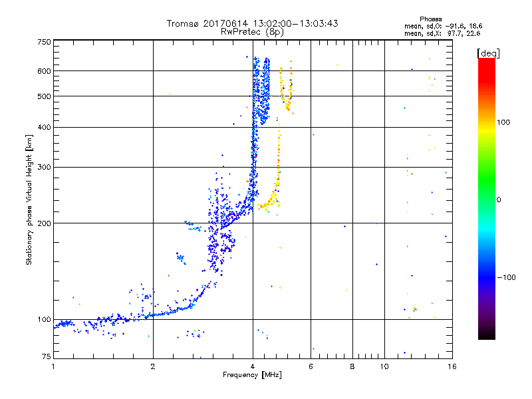Image resolution: width=532 pixels, height=399 pixels.
Task: Click the y-axis label "400"
Action: pos(44,127)
